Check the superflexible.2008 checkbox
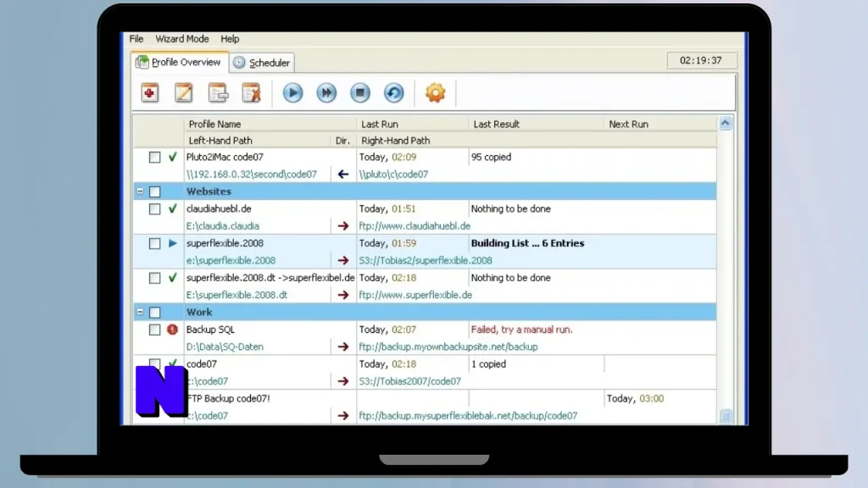The width and height of the screenshot is (868, 488). click(155, 243)
